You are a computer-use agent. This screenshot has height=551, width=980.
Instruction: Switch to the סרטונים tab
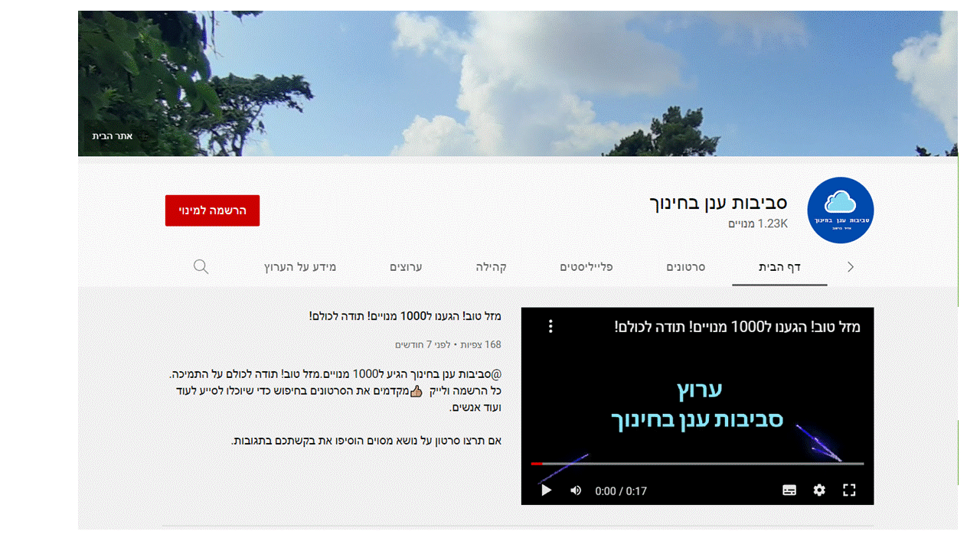pos(685,266)
